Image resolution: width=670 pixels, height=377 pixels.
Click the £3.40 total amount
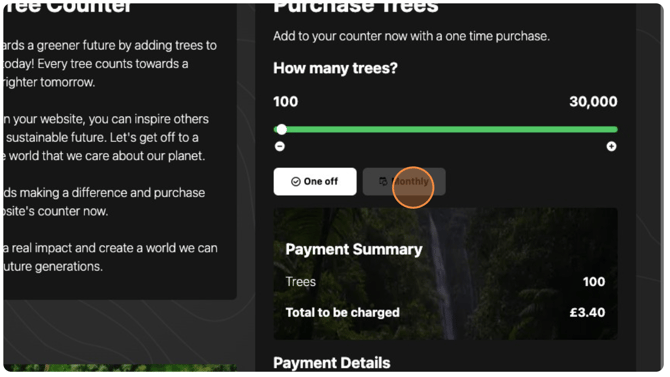[x=587, y=312]
